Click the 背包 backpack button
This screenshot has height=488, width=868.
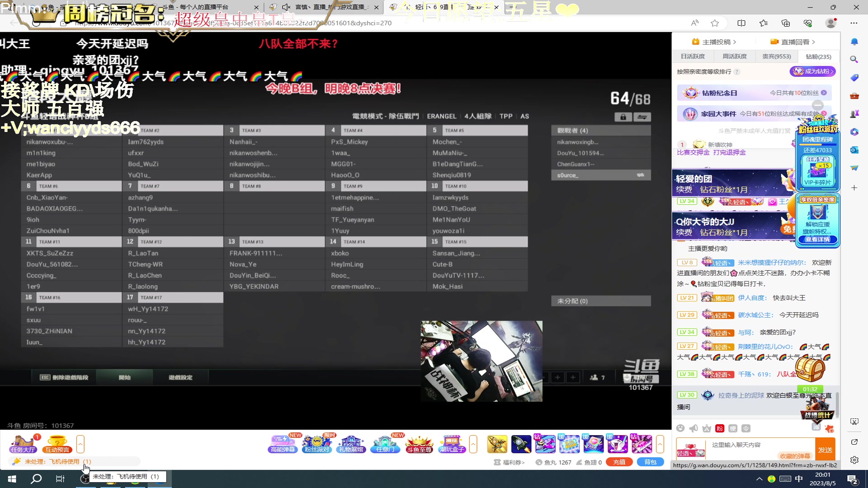coord(650,462)
